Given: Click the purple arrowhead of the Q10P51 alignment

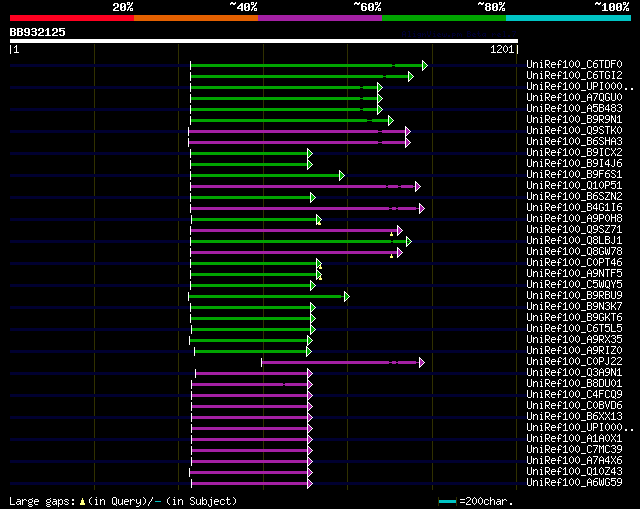Looking at the screenshot, I should pos(418,187).
